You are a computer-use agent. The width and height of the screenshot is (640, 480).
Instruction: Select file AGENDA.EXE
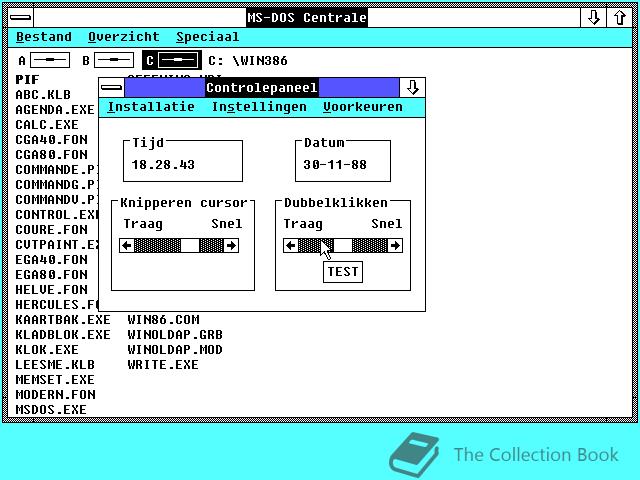[x=55, y=110]
